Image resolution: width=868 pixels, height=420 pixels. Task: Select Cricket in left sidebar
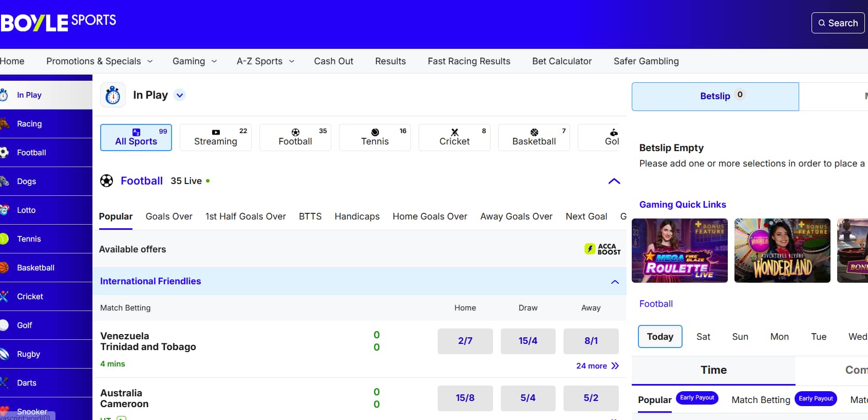click(x=46, y=297)
